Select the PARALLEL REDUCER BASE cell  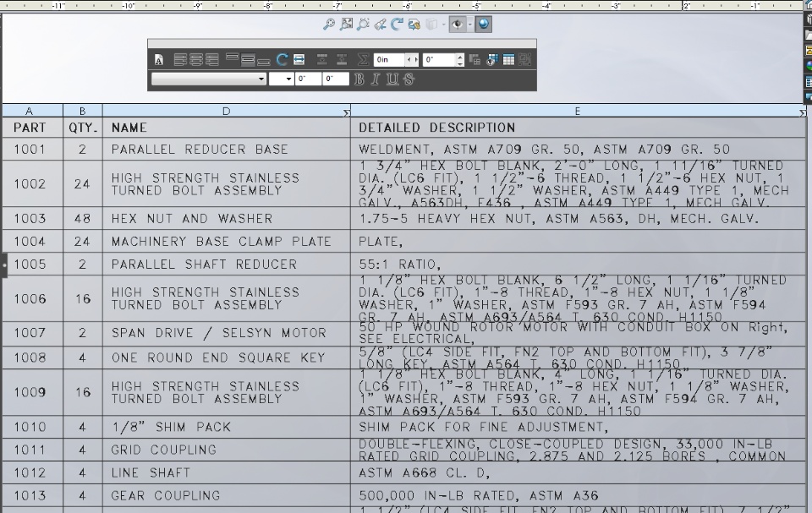tap(227, 149)
